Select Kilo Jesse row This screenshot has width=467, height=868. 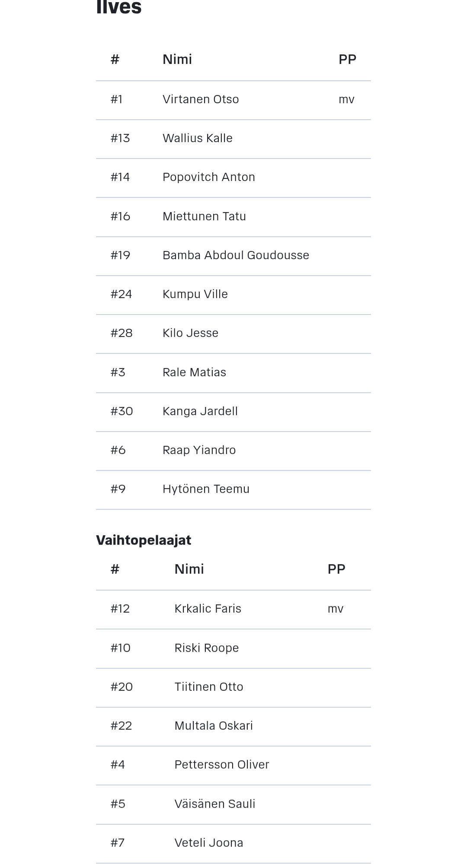233,334
